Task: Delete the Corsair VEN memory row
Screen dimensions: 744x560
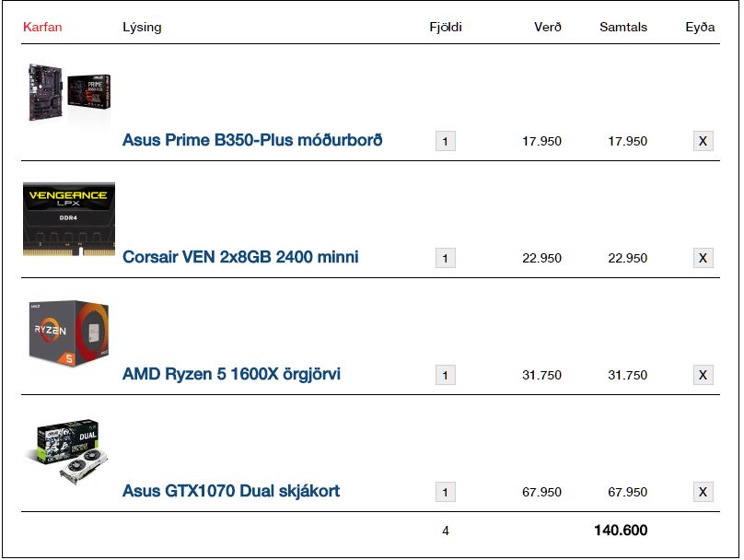Action: [703, 258]
